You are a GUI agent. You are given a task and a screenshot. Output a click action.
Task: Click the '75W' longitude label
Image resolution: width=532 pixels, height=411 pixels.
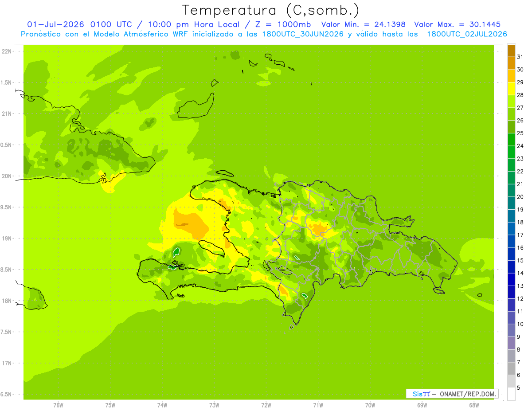point(110,405)
